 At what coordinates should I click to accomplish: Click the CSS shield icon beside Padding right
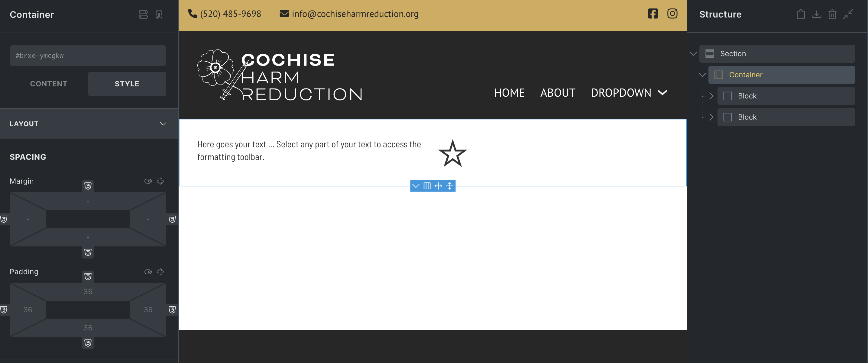pyautogui.click(x=172, y=310)
